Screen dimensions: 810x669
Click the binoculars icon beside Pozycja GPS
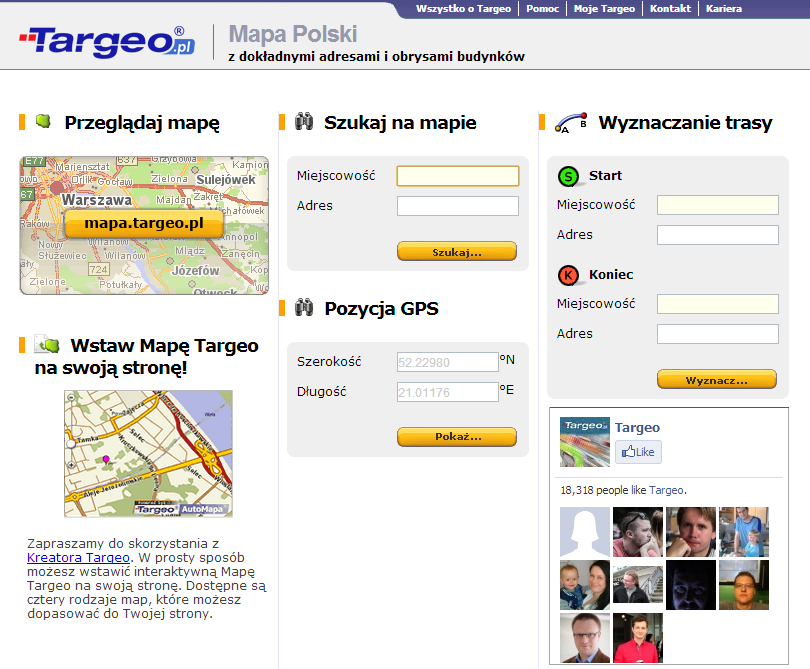304,307
